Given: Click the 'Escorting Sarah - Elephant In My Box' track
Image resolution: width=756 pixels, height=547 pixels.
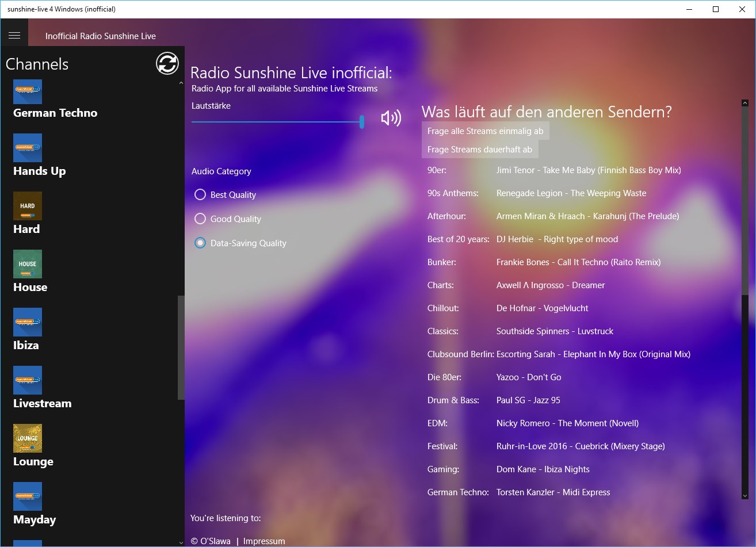Looking at the screenshot, I should [x=593, y=354].
